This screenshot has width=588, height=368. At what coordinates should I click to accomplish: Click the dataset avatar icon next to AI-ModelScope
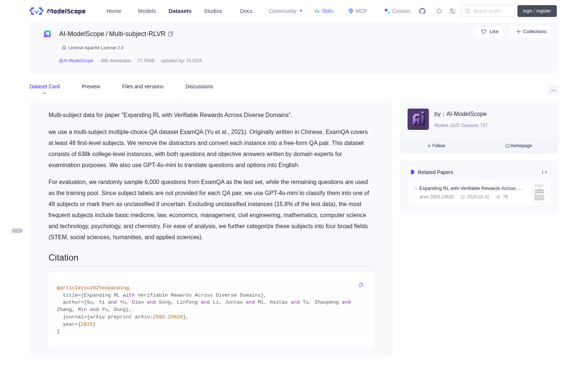click(x=47, y=34)
